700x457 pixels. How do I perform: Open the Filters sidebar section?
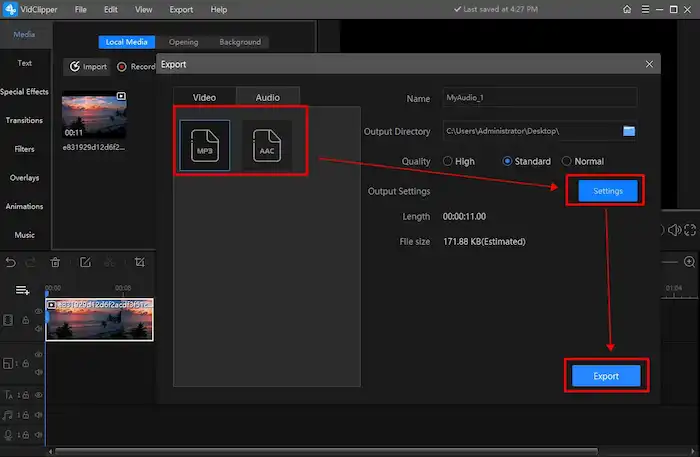25,149
